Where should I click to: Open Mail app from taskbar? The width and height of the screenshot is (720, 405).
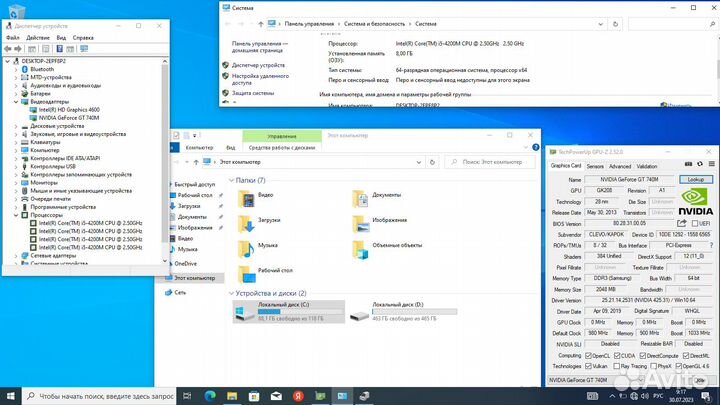click(276, 396)
